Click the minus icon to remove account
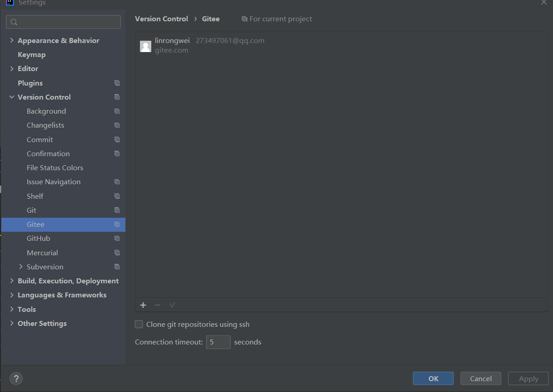Image resolution: width=553 pixels, height=392 pixels. point(158,305)
